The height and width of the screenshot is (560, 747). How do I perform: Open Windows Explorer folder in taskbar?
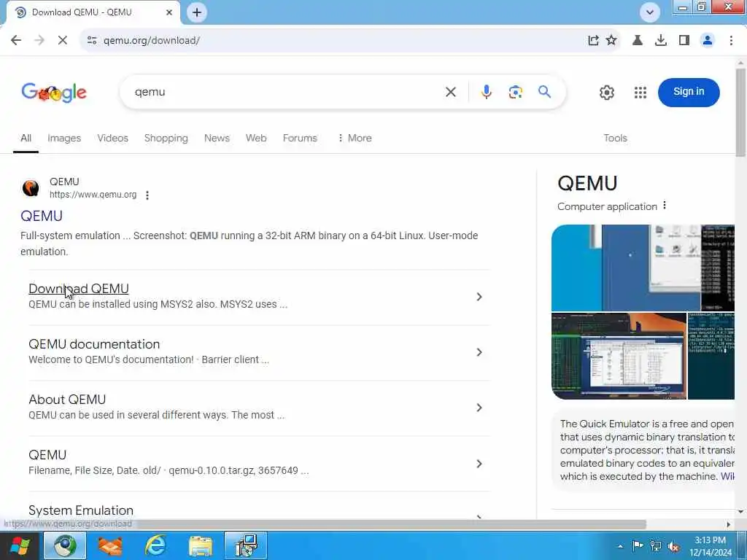click(201, 545)
